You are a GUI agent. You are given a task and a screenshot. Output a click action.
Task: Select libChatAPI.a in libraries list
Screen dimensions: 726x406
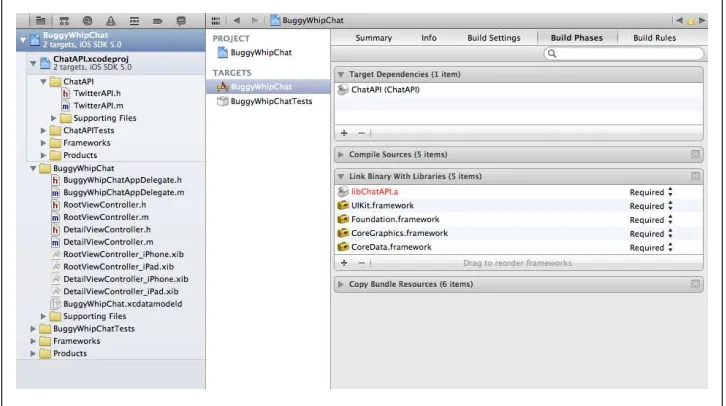374,192
